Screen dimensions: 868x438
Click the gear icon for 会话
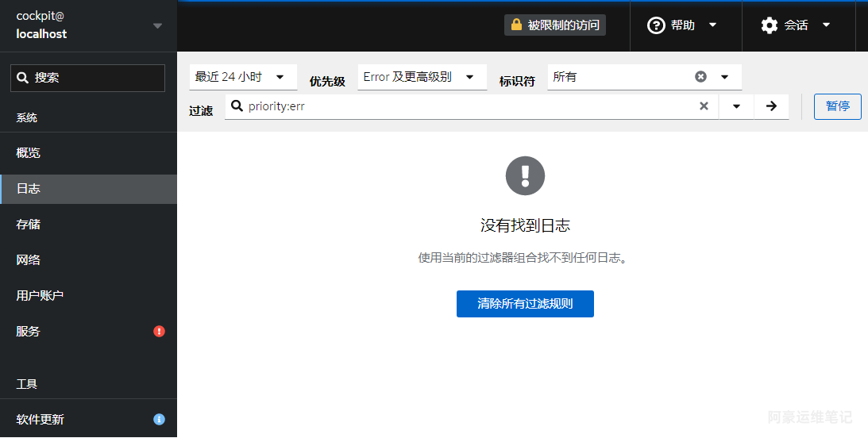(769, 25)
